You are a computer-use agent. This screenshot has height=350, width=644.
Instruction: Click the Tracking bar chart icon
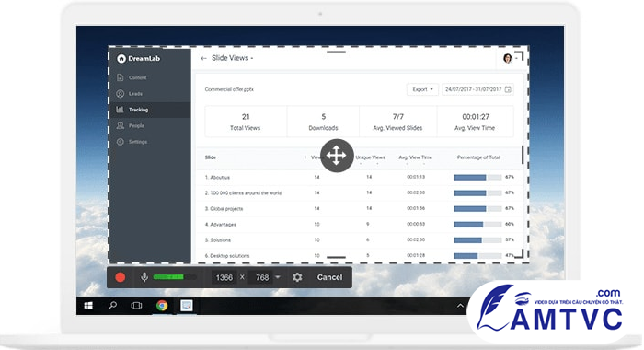[120, 110]
